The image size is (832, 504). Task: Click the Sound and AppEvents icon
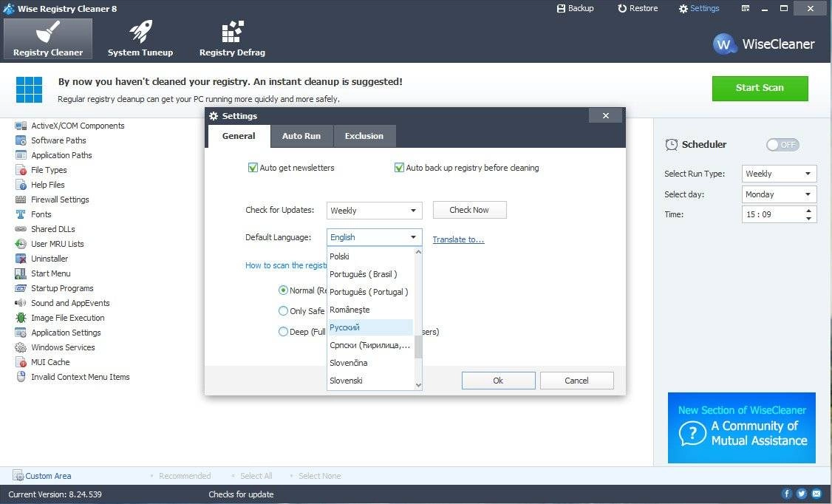click(21, 303)
